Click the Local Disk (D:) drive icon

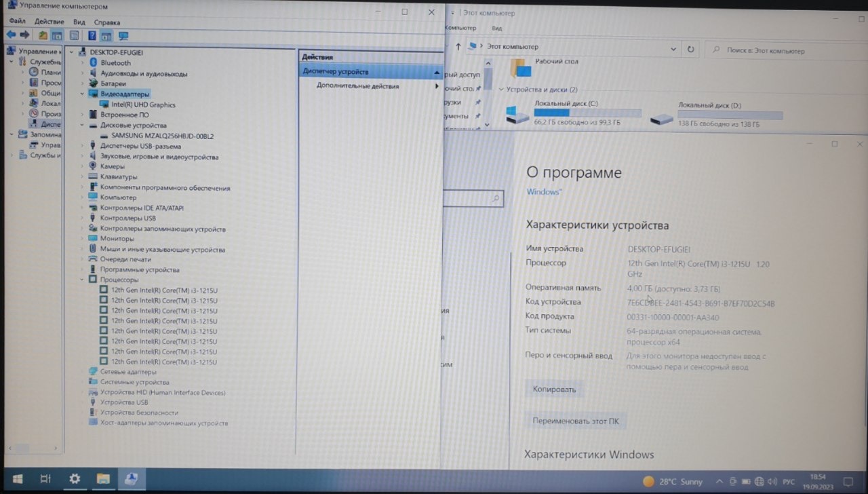tap(662, 118)
